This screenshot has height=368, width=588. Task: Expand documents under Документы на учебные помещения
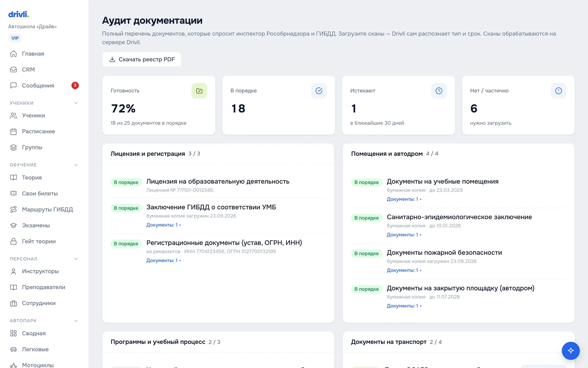click(x=404, y=199)
